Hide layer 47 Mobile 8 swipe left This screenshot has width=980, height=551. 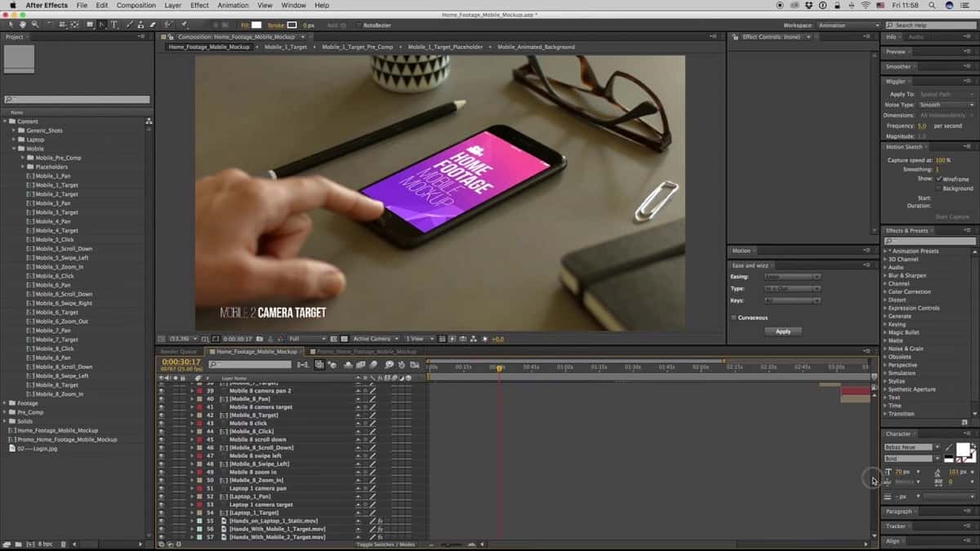tap(161, 455)
